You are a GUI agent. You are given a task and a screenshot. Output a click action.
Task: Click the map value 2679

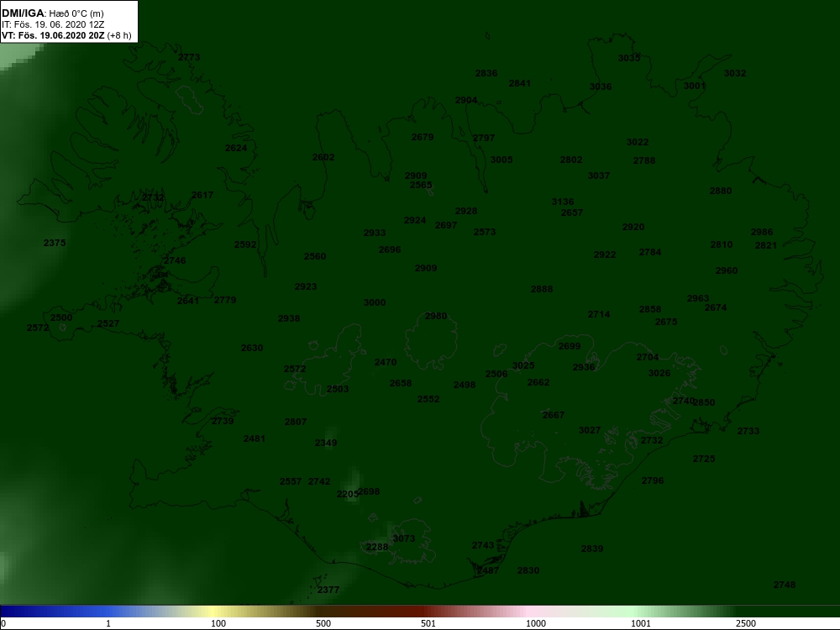[x=423, y=137]
